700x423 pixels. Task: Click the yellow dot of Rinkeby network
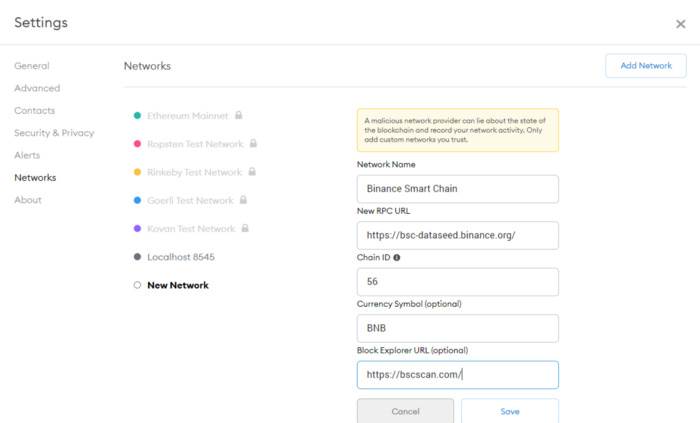point(138,172)
